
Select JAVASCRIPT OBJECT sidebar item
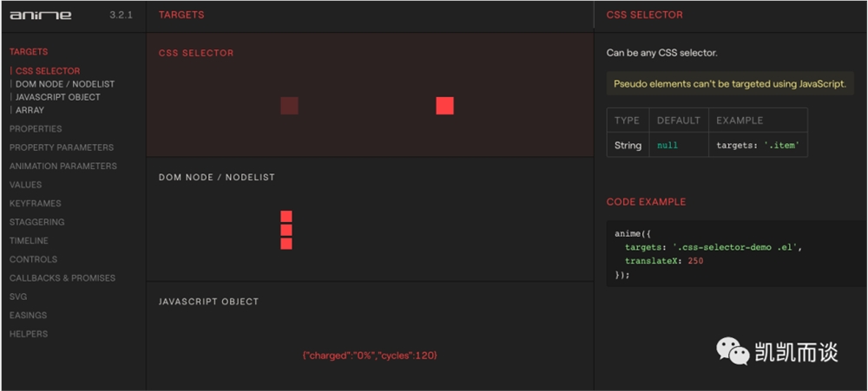57,97
